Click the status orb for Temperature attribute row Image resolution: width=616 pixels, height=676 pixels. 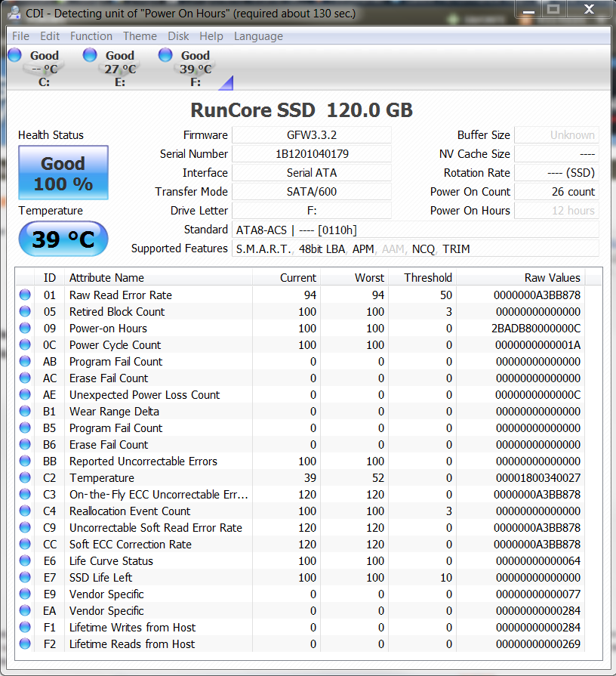tap(25, 478)
